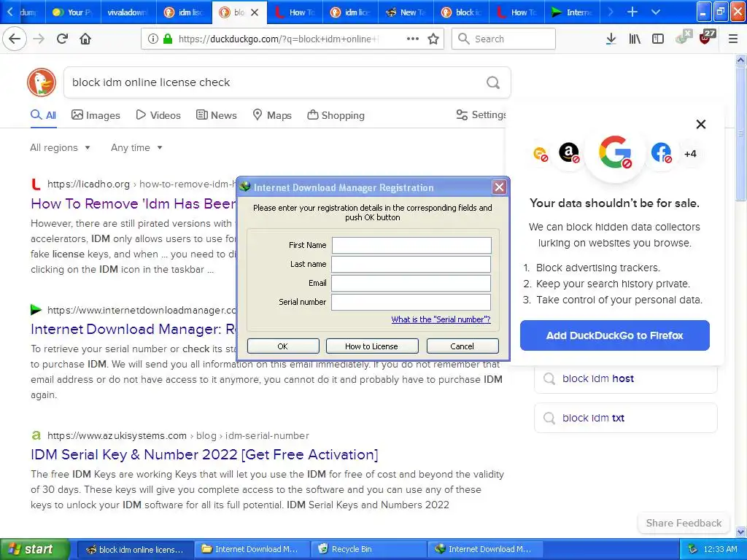Switch to the Images search tab

(x=96, y=115)
